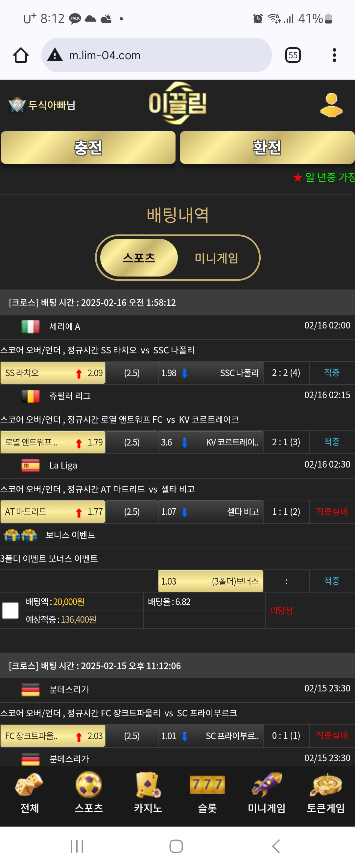Click the m.lim-04.com address bar

156,55
